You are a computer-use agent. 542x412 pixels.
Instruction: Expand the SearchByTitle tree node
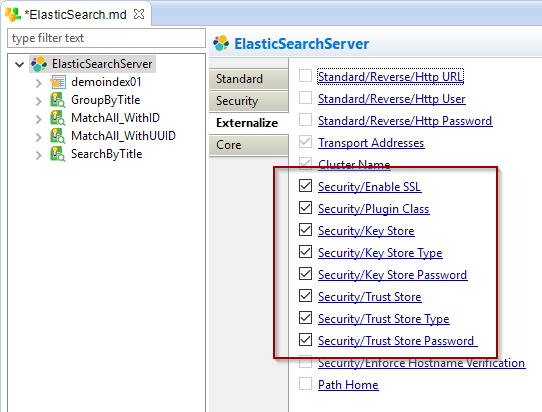point(38,155)
